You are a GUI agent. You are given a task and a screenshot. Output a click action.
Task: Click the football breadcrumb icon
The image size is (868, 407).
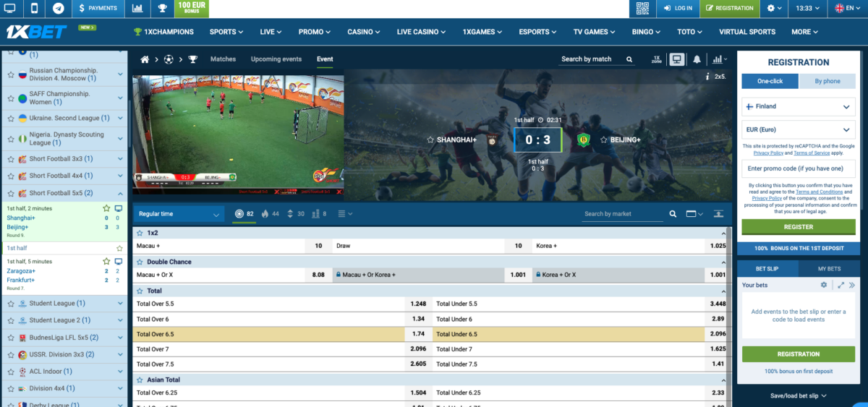(169, 59)
